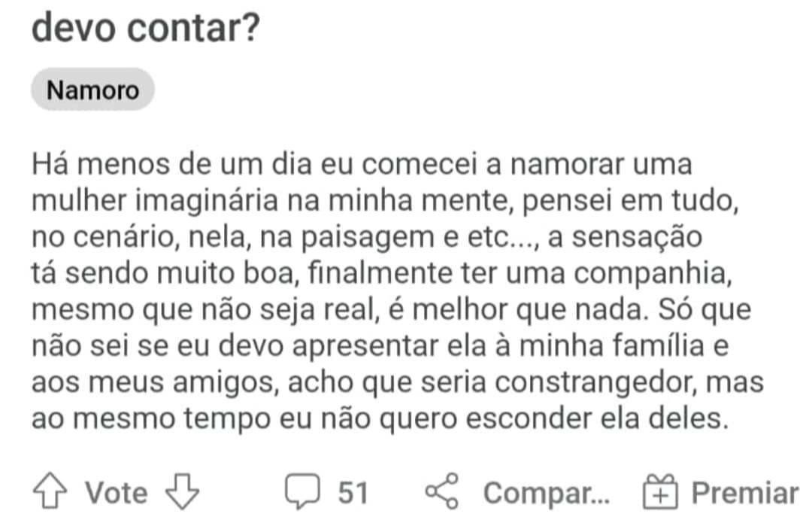812x520 pixels.
Task: Open comments via the speech bubble icon
Action: (302, 491)
